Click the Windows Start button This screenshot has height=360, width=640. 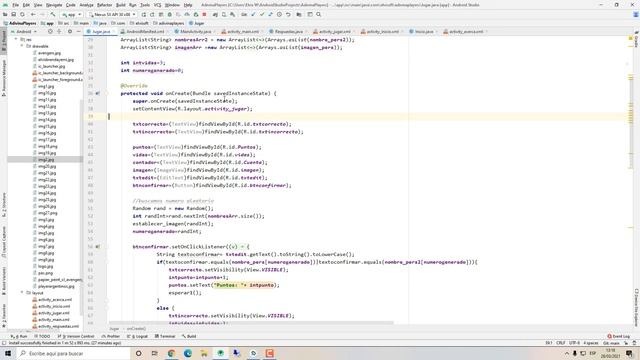click(x=8, y=353)
